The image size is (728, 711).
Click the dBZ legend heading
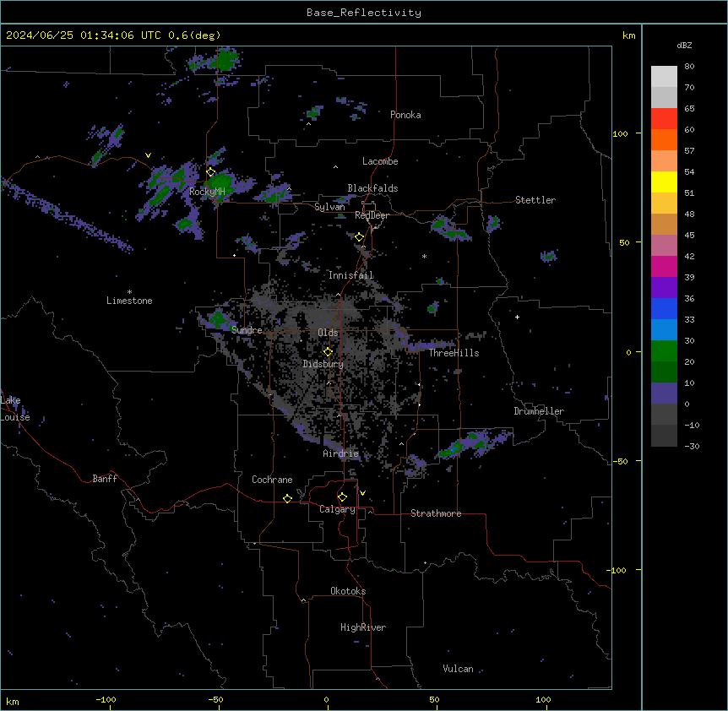684,45
